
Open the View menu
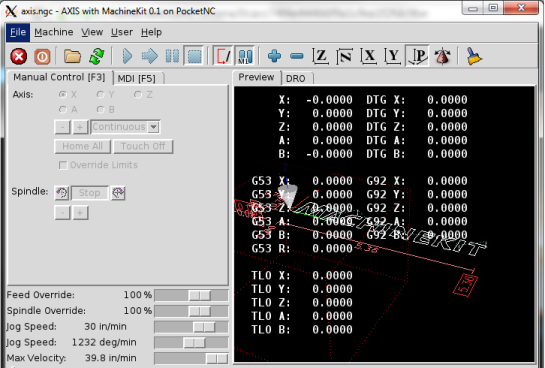92,32
